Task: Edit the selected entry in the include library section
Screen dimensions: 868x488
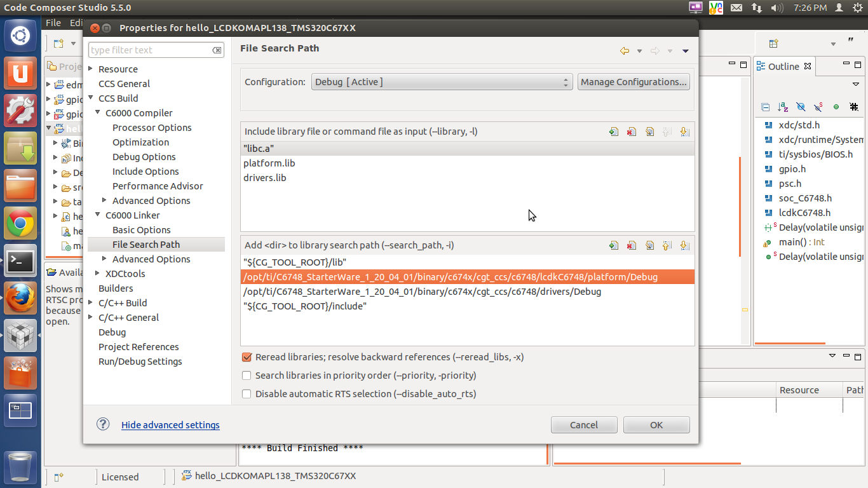Action: [x=649, y=132]
